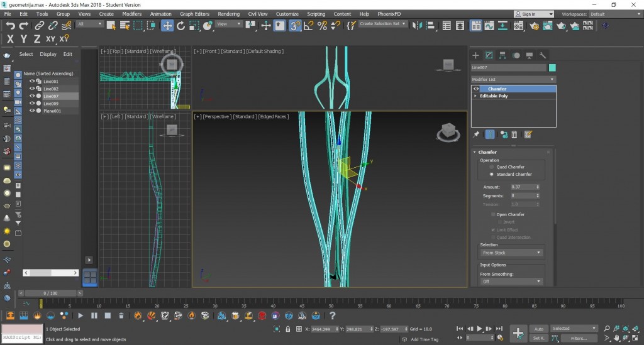The height and width of the screenshot is (345, 644).
Task: Open the Modify command panel tab
Action: [489, 55]
